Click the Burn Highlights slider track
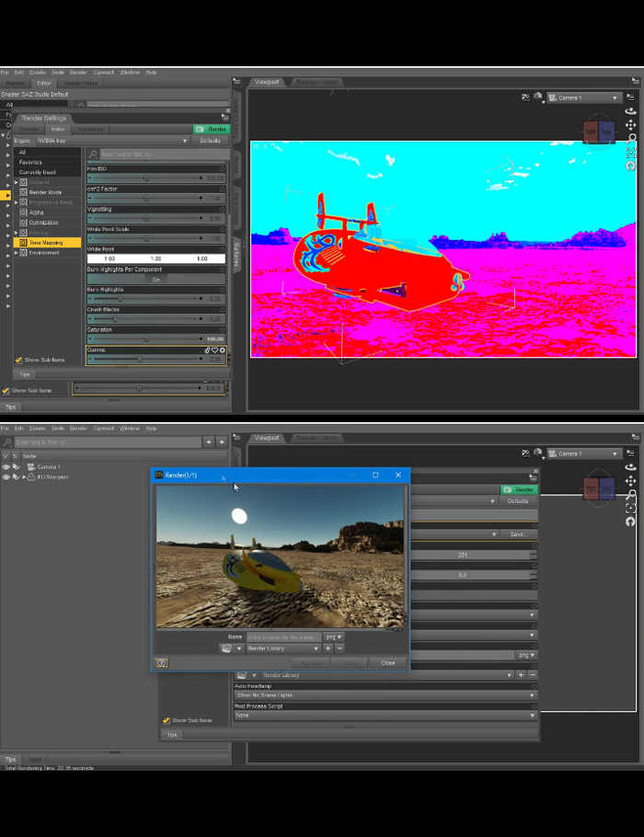Image resolution: width=644 pixels, height=837 pixels. pyautogui.click(x=145, y=299)
